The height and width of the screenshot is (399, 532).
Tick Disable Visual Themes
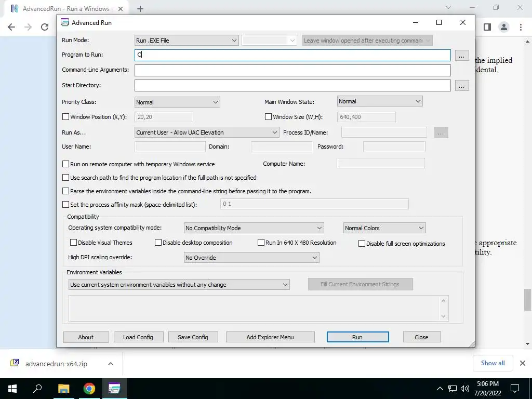click(73, 242)
